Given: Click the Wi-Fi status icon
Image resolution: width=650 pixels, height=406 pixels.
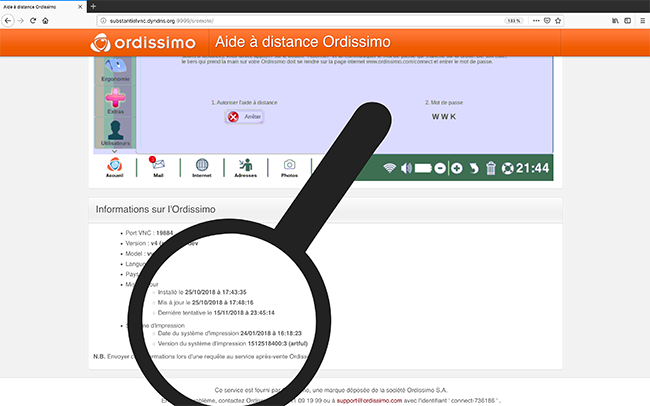Looking at the screenshot, I should coord(389,168).
